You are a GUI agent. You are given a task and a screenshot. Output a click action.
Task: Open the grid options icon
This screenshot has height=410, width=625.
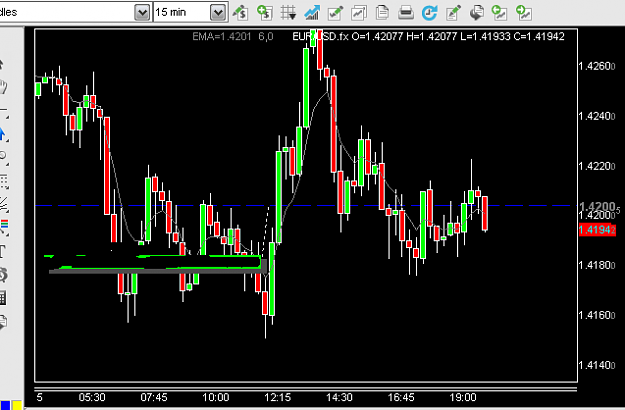click(288, 12)
